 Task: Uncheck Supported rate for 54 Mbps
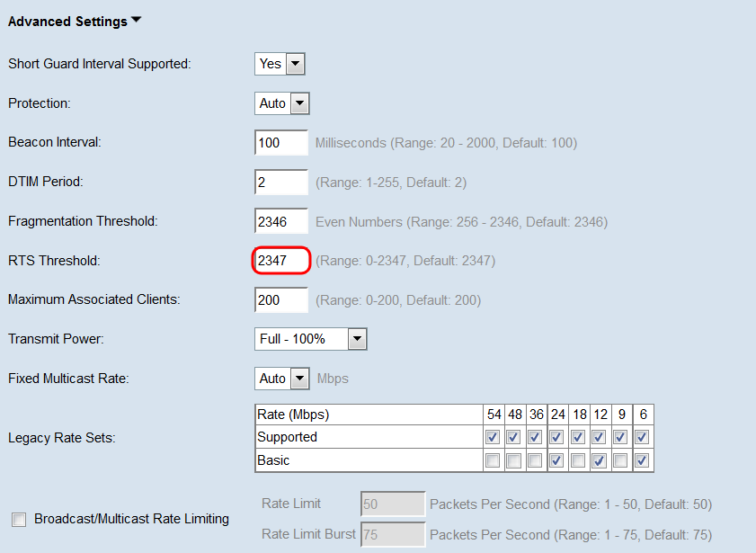[x=492, y=438]
